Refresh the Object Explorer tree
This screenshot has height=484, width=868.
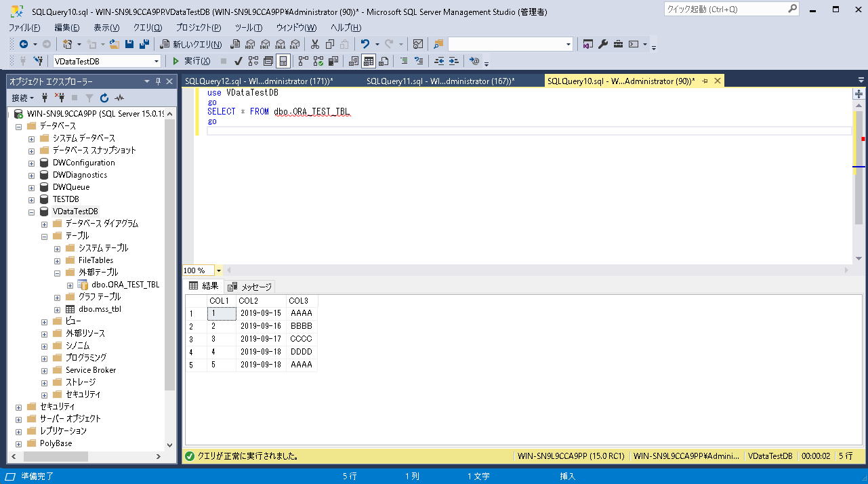pos(104,98)
